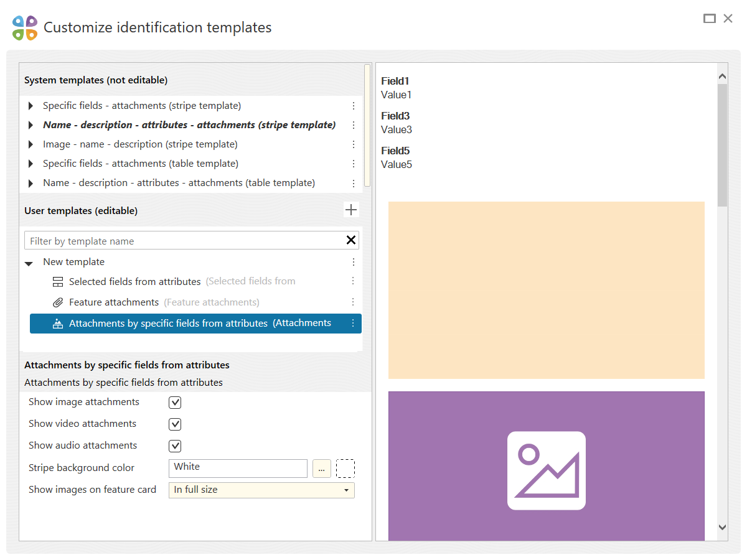Click the Field1 label in preview
Screen dimensions: 747x560
click(x=395, y=81)
